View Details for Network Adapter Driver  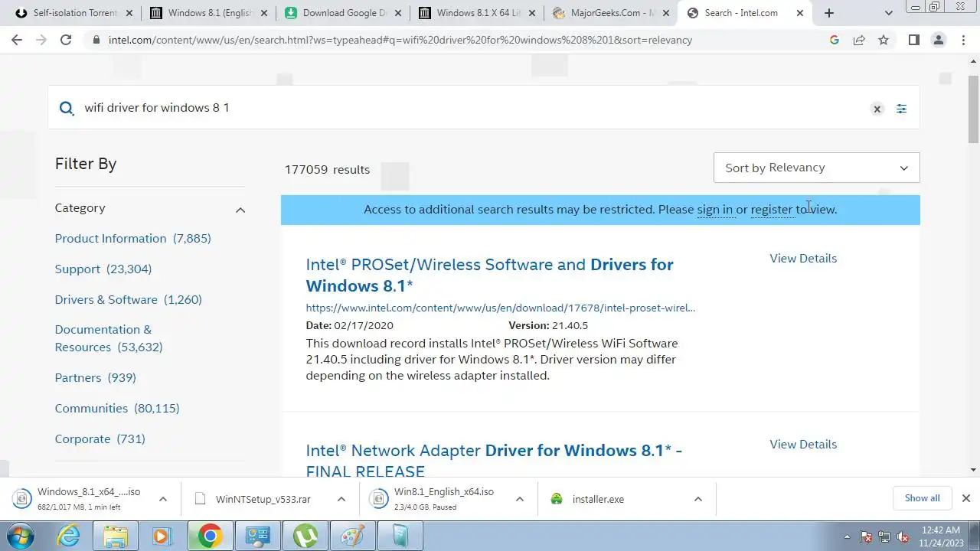[803, 445]
